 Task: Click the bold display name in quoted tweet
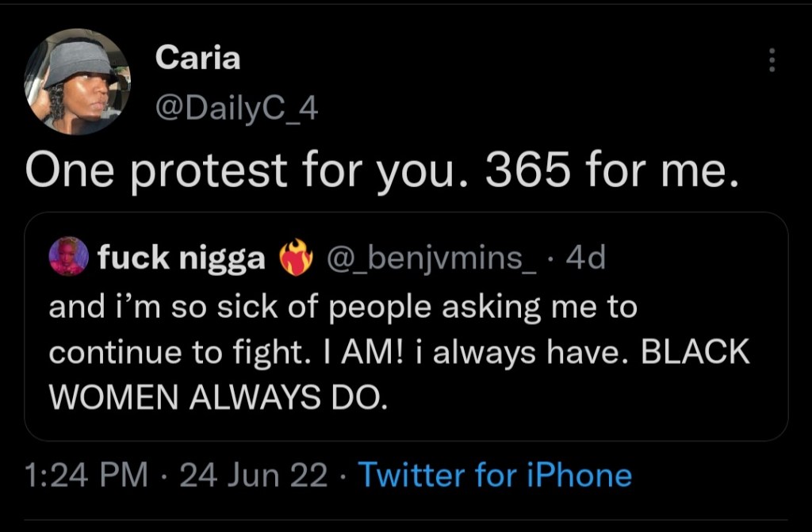[x=181, y=258]
